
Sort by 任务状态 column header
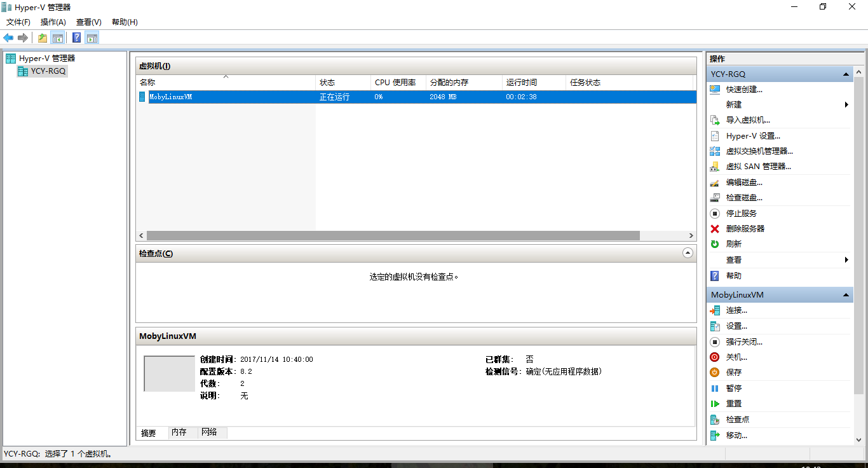(x=629, y=83)
